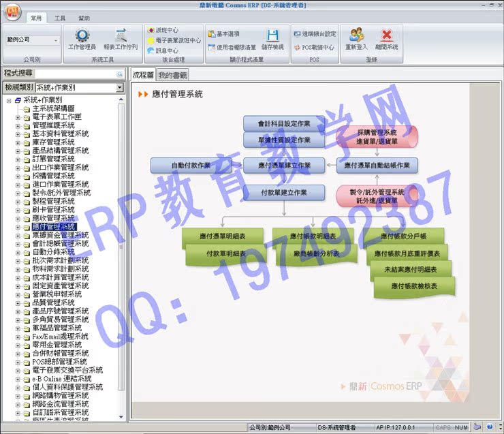Click AP IP:127.0.0.1 status text
Screen dimensions: 504x434
[395, 428]
